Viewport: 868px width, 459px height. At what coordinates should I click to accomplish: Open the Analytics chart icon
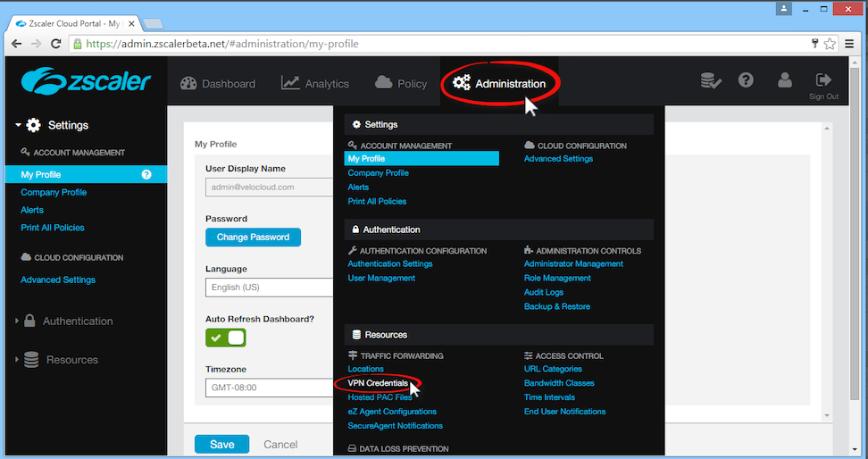[x=290, y=83]
